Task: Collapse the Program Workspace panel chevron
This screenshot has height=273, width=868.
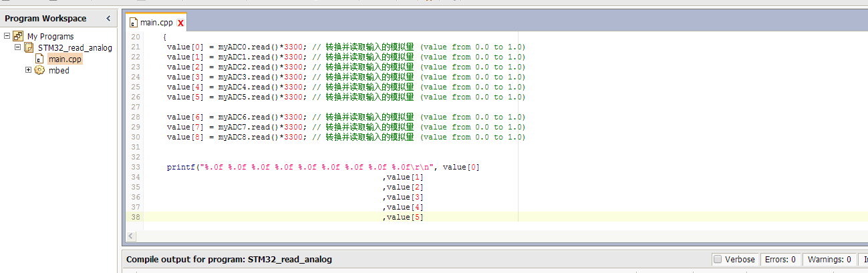Action: pyautogui.click(x=109, y=19)
